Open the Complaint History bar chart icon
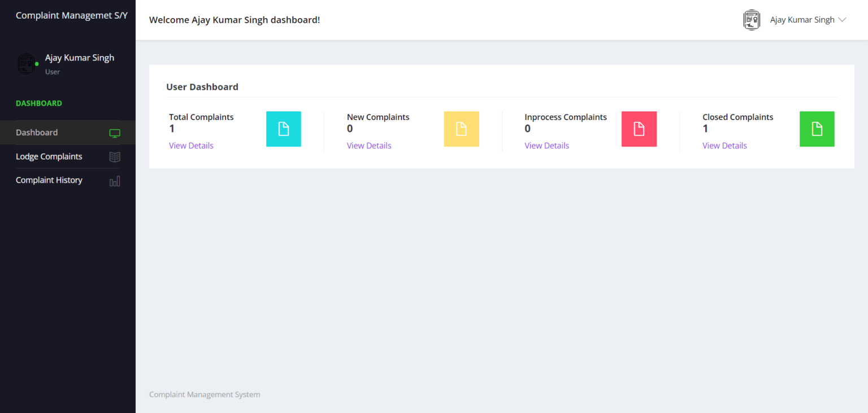This screenshot has width=868, height=413. tap(115, 180)
